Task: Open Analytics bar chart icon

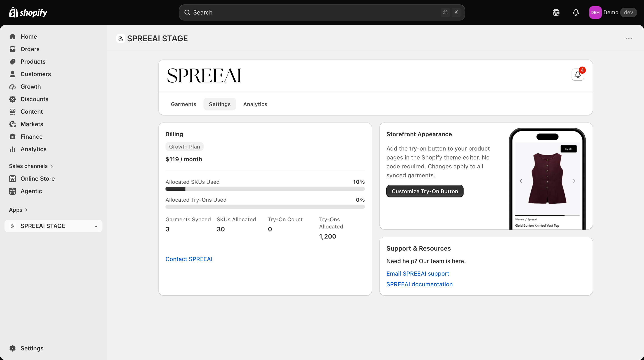Action: click(13, 149)
